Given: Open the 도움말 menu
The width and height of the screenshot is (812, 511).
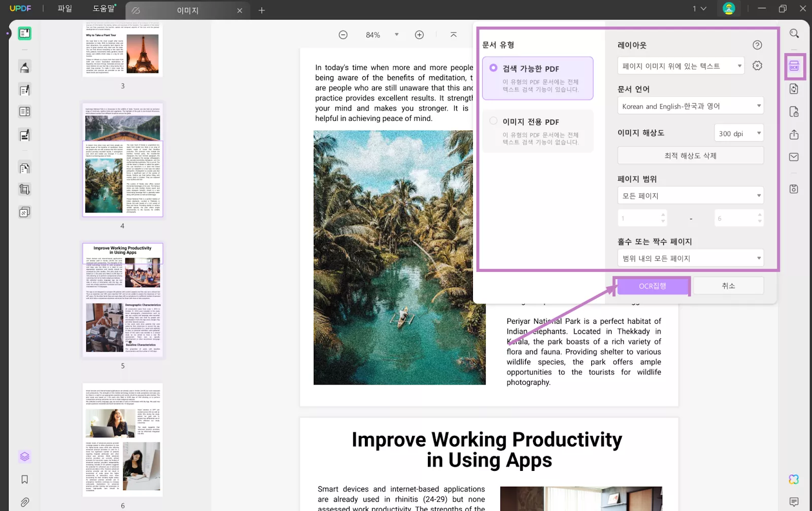Looking at the screenshot, I should [x=104, y=9].
